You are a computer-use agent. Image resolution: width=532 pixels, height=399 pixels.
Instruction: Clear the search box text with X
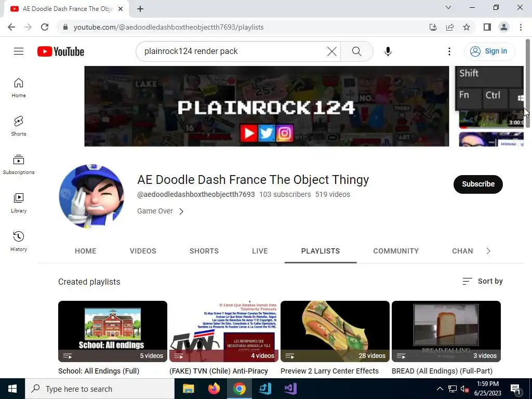332,51
